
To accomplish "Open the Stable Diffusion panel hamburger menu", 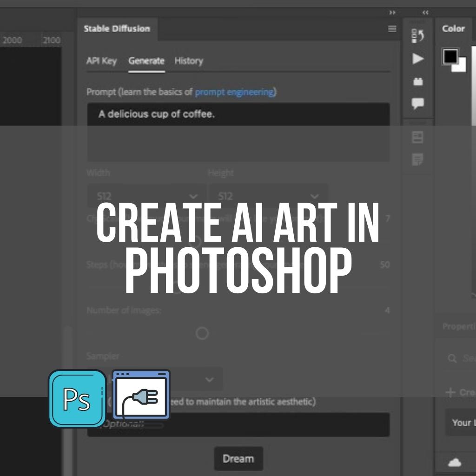I will 392,29.
